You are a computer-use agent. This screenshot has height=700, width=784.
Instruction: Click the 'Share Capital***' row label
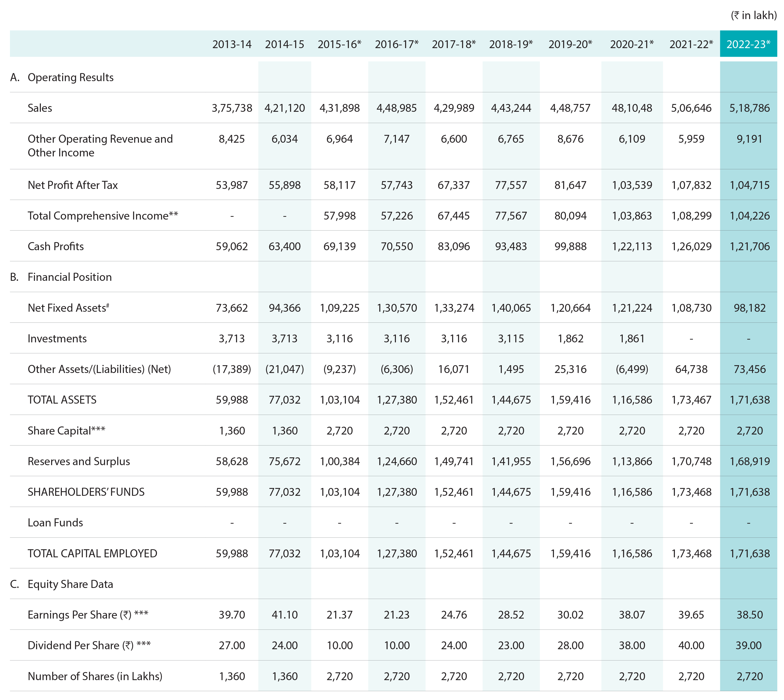(x=66, y=430)
